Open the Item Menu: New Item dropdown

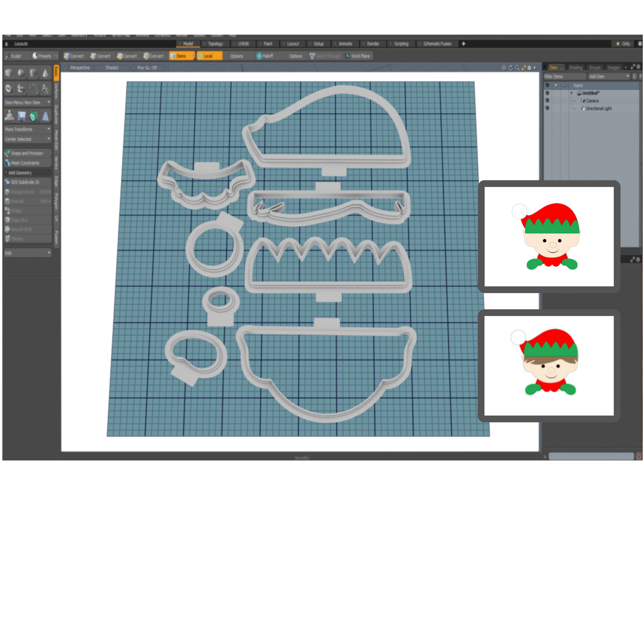(x=28, y=103)
